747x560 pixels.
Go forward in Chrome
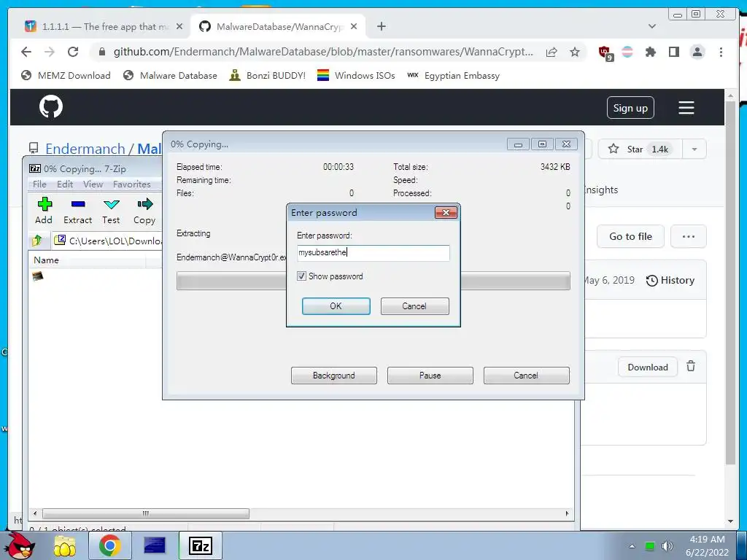click(x=50, y=52)
